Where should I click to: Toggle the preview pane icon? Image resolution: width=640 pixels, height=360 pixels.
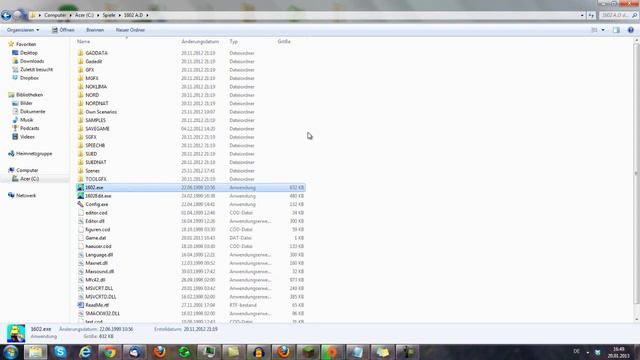pyautogui.click(x=616, y=30)
